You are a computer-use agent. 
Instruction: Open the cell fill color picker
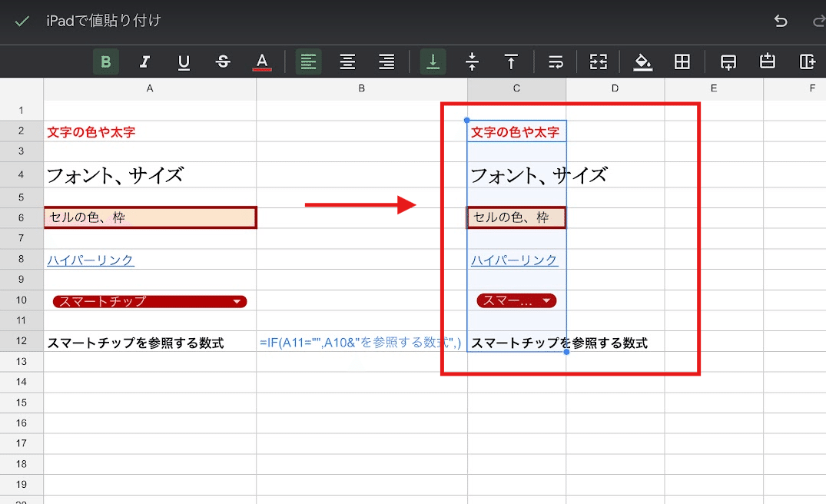point(642,61)
